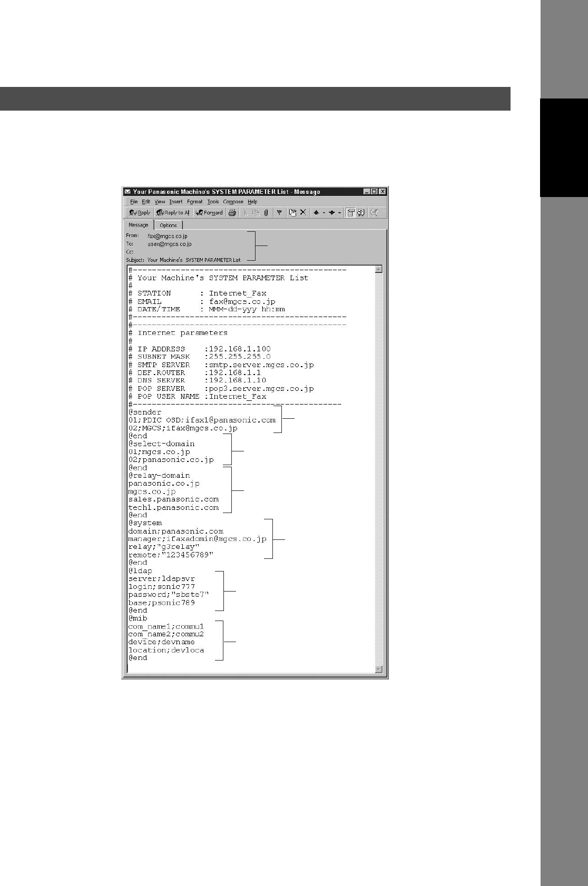Open the Tools menu
The height and width of the screenshot is (886, 588).
pyautogui.click(x=213, y=202)
